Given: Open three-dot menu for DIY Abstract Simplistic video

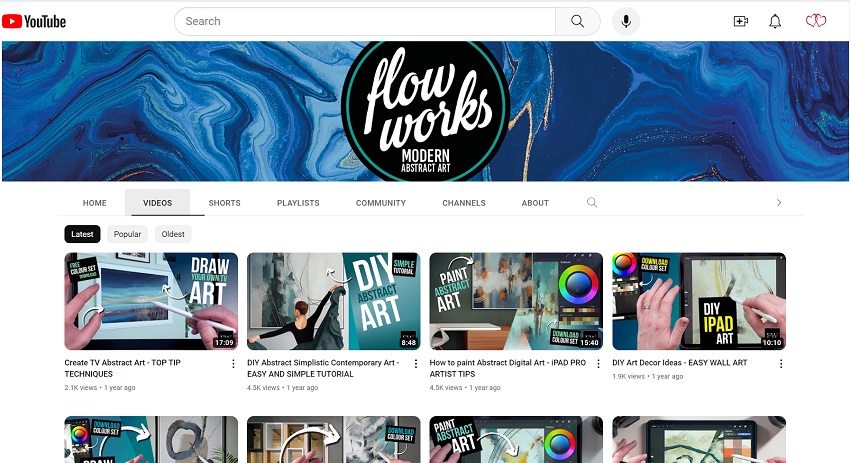Looking at the screenshot, I should pyautogui.click(x=416, y=364).
